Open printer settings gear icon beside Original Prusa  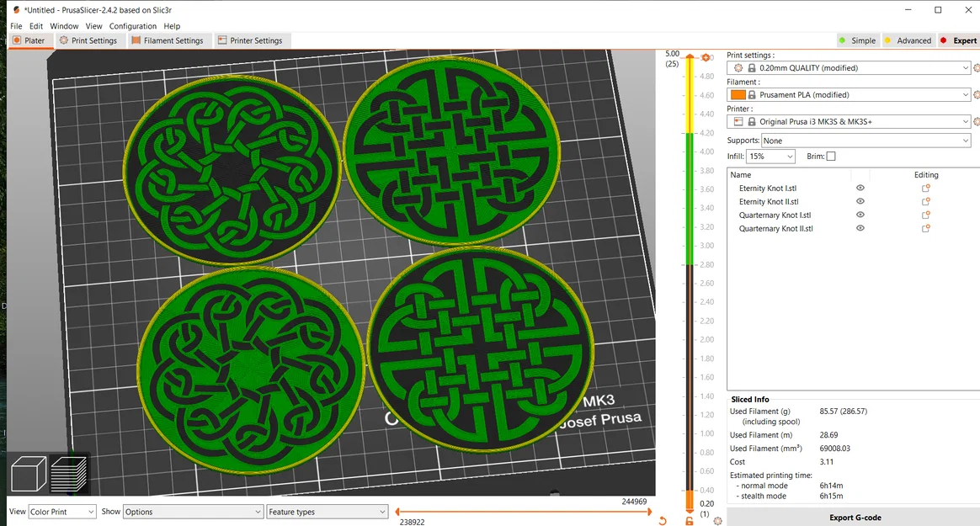[977, 122]
